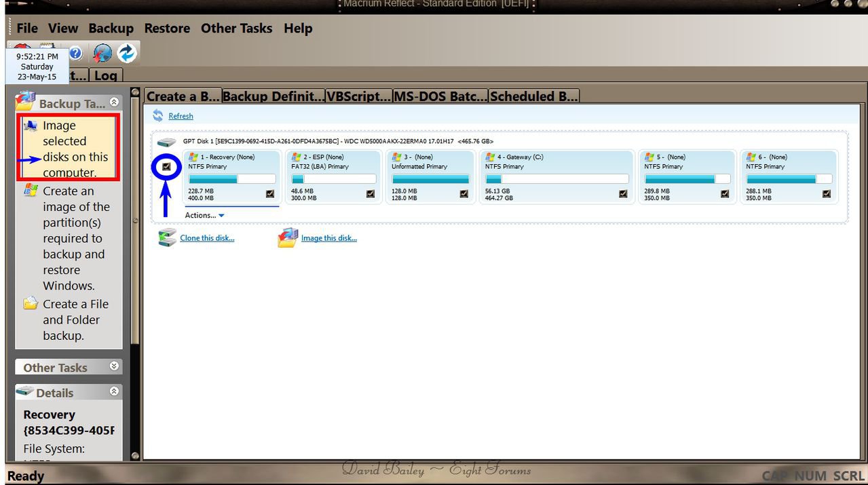Expand the Other Tasks panel chevron
Image resolution: width=868 pixels, height=485 pixels.
click(x=114, y=366)
